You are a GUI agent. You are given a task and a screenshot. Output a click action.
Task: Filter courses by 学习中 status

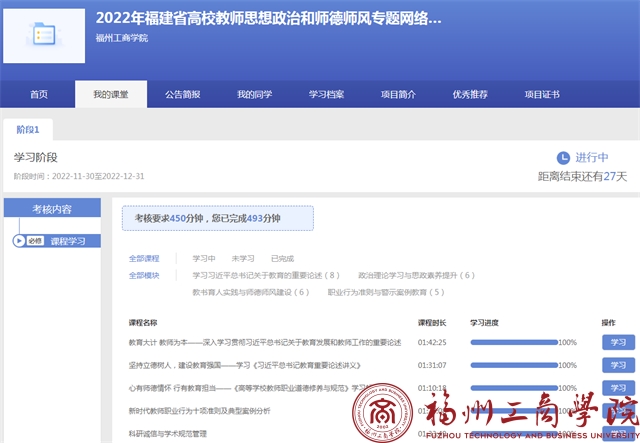pyautogui.click(x=204, y=258)
